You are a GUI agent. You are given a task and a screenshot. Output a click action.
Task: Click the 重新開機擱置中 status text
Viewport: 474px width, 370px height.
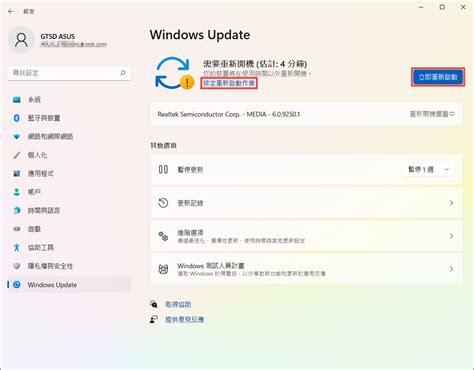(432, 114)
